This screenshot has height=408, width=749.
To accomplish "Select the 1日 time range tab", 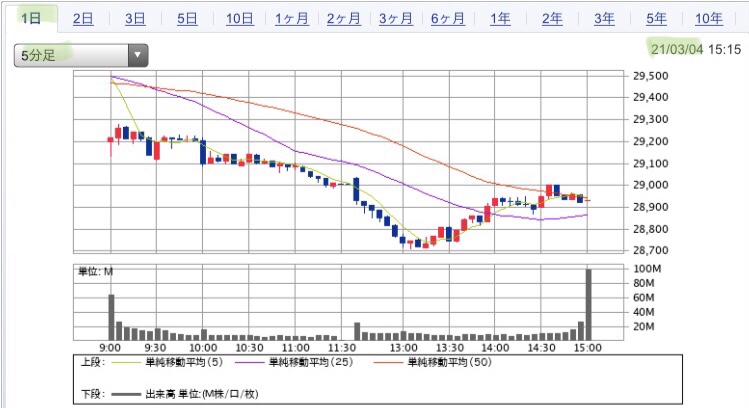I will 31,19.
